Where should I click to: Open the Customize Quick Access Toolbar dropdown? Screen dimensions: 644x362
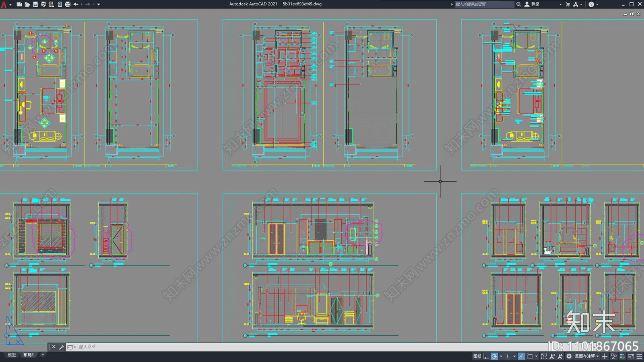[99, 4]
